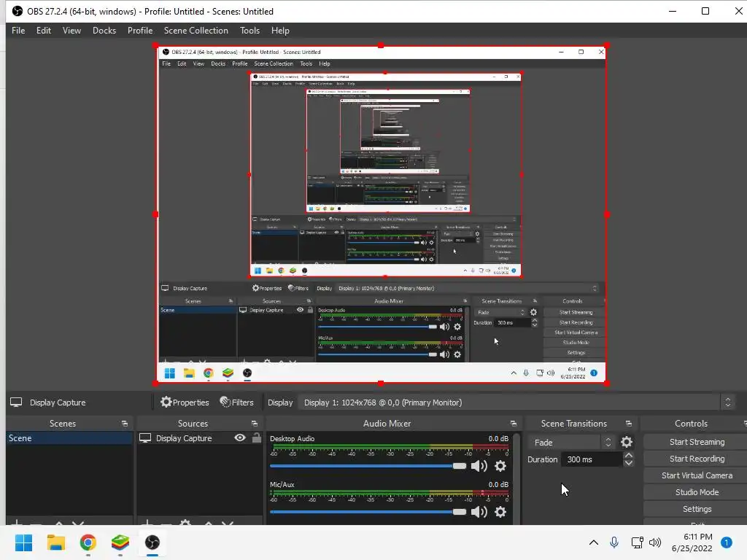Click the monitor icon beside Display Capture label
Image resolution: width=747 pixels, height=560 pixels.
tap(16, 402)
